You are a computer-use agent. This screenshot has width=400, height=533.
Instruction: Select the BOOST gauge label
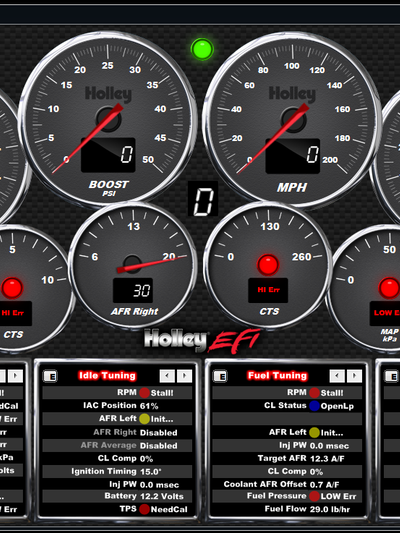(x=108, y=185)
